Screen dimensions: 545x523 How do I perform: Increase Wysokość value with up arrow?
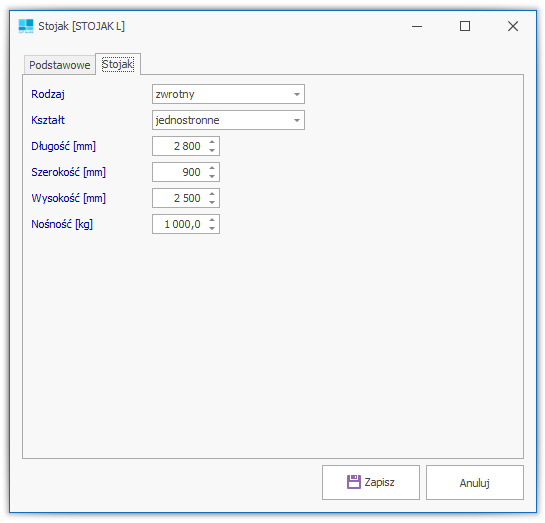tap(212, 194)
